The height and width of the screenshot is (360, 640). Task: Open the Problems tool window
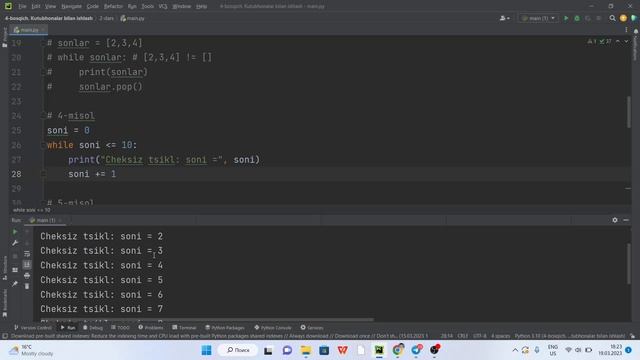151,327
